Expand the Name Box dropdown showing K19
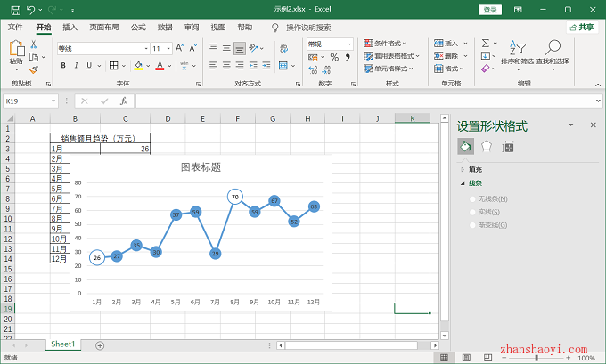The height and width of the screenshot is (364, 606). (x=53, y=101)
